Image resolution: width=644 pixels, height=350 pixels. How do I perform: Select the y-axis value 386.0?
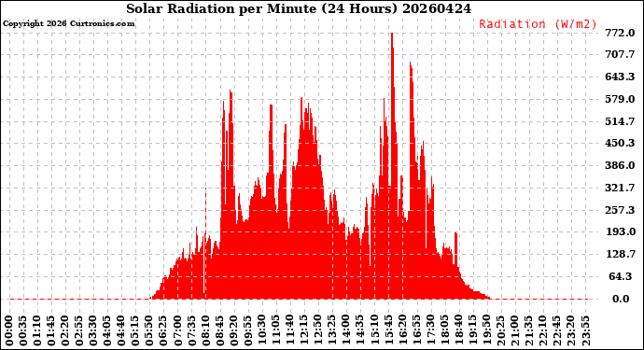point(620,165)
